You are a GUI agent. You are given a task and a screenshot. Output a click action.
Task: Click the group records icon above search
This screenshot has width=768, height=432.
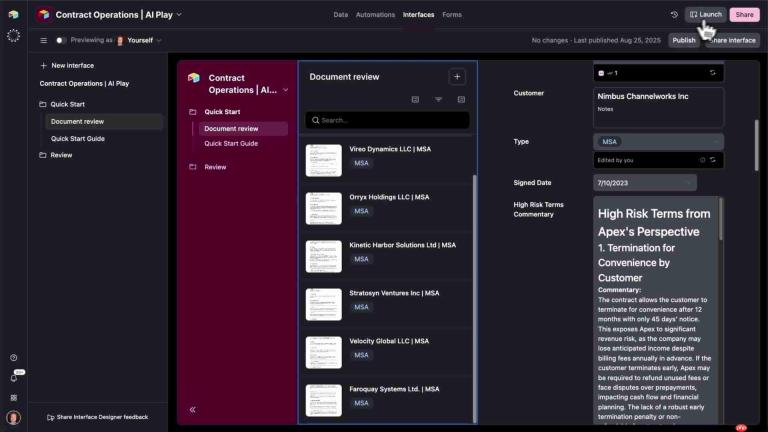(x=415, y=99)
